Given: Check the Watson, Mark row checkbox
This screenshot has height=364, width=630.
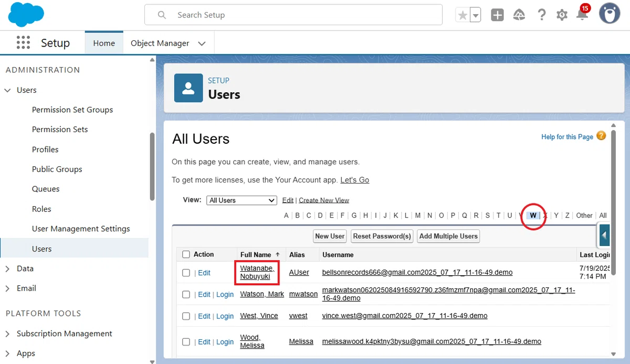Looking at the screenshot, I should [186, 295].
